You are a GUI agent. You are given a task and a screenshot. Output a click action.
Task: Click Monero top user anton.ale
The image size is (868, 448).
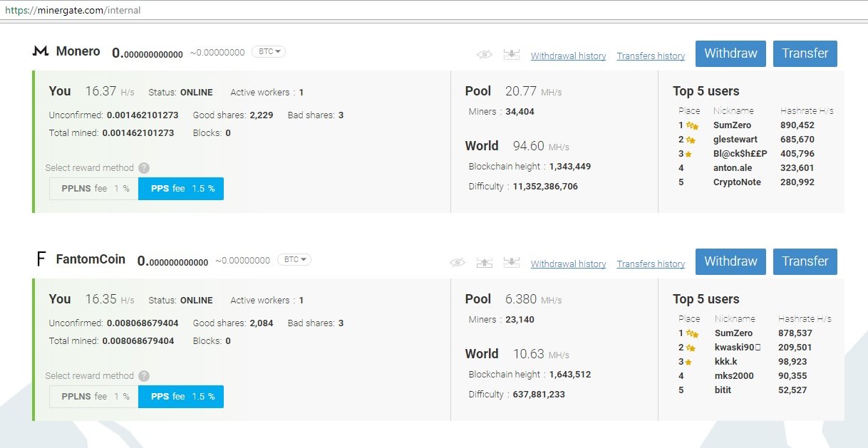tap(732, 168)
